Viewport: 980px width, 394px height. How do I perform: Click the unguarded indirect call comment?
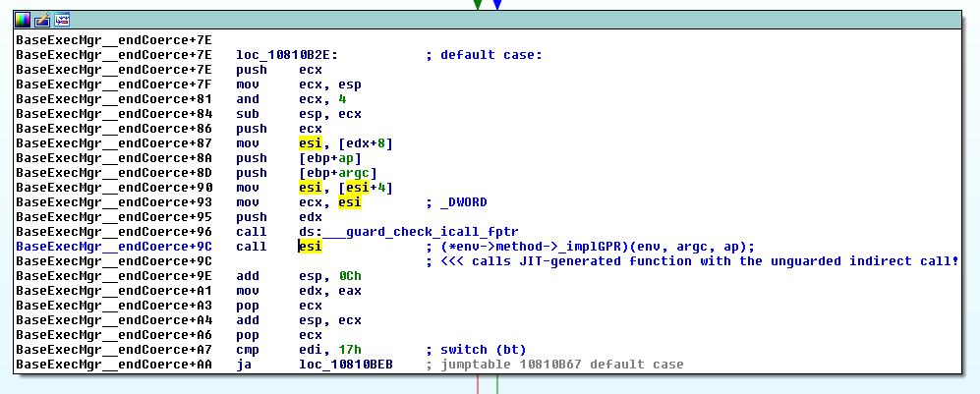[x=693, y=261]
